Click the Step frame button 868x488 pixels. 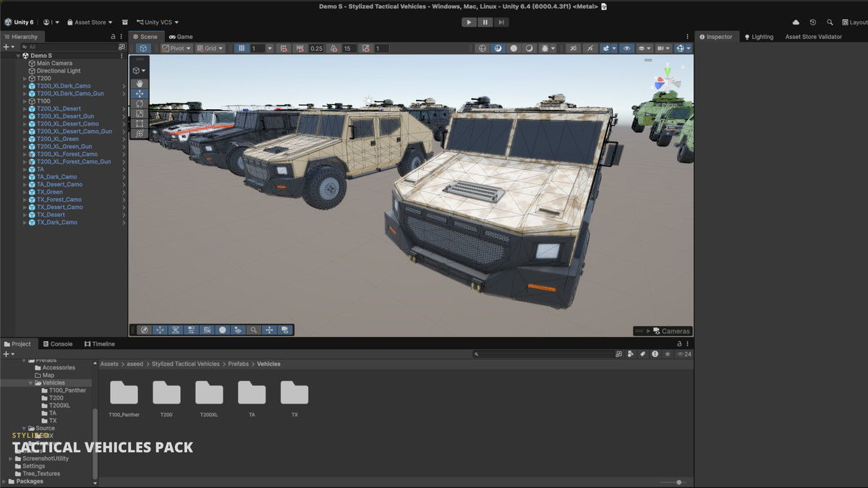501,22
